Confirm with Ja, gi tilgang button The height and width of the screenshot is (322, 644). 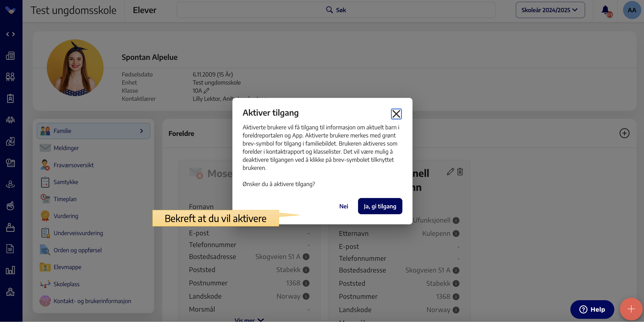click(x=380, y=206)
